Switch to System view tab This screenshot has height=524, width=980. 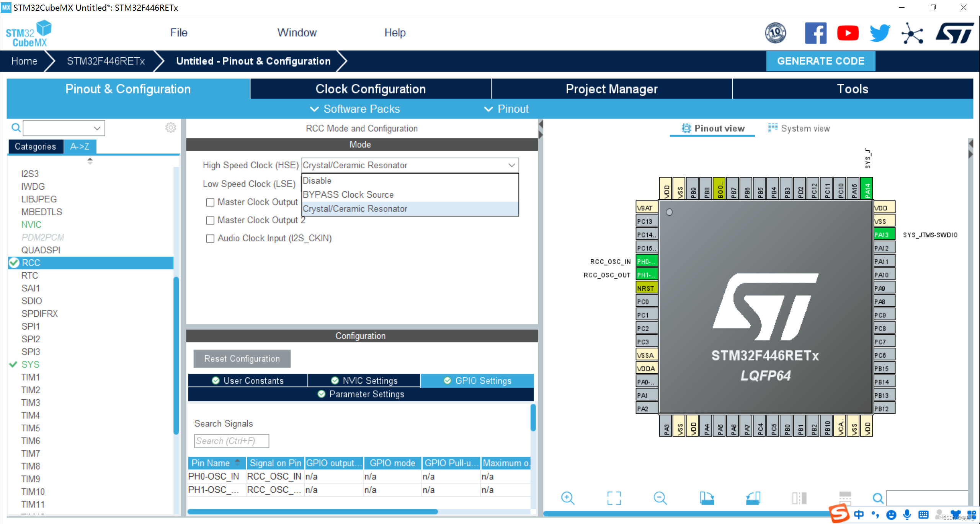click(799, 128)
